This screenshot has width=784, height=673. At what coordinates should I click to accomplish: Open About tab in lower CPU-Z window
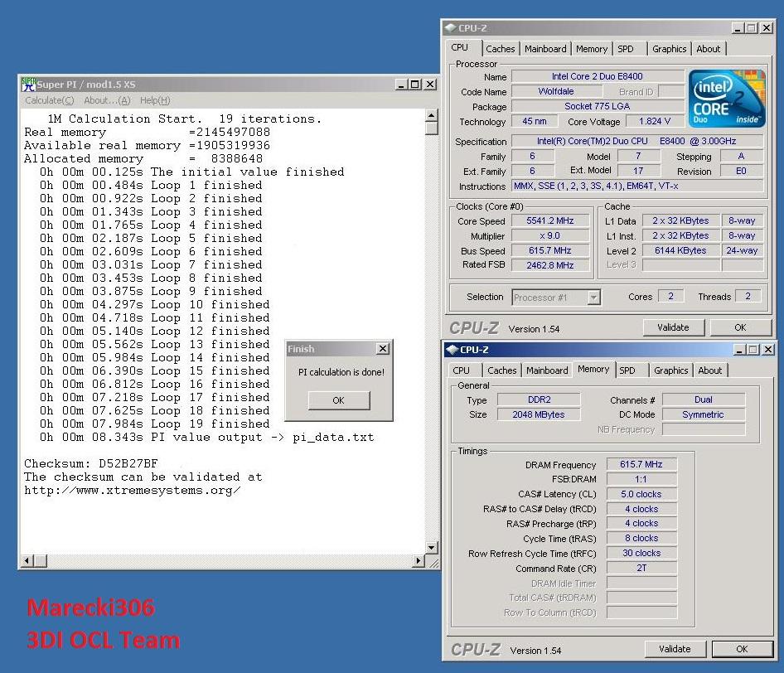[710, 370]
